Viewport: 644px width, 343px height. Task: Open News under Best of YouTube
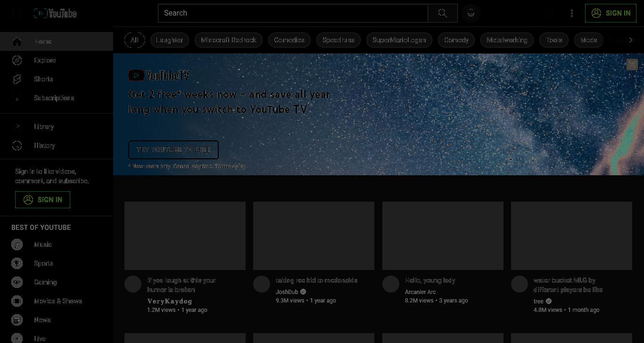click(57, 320)
